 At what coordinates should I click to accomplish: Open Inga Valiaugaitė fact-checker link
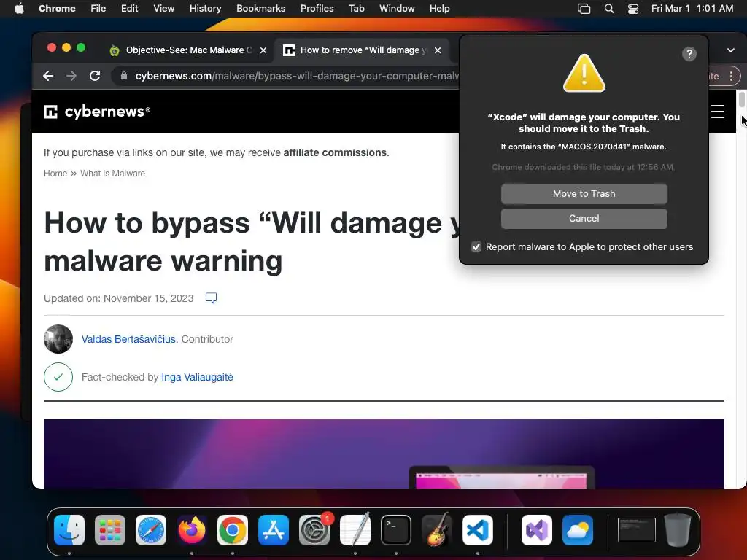pyautogui.click(x=197, y=377)
